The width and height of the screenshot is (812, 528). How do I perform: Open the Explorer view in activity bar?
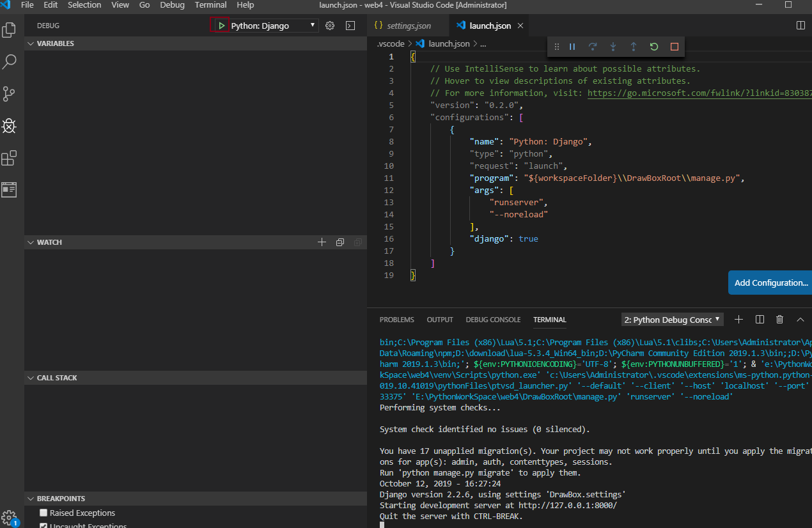pos(9,30)
